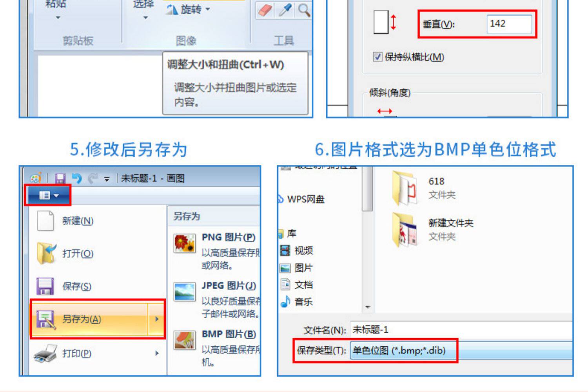Click the 文件名 text field
The width and height of the screenshot is (588, 392).
pyautogui.click(x=461, y=330)
